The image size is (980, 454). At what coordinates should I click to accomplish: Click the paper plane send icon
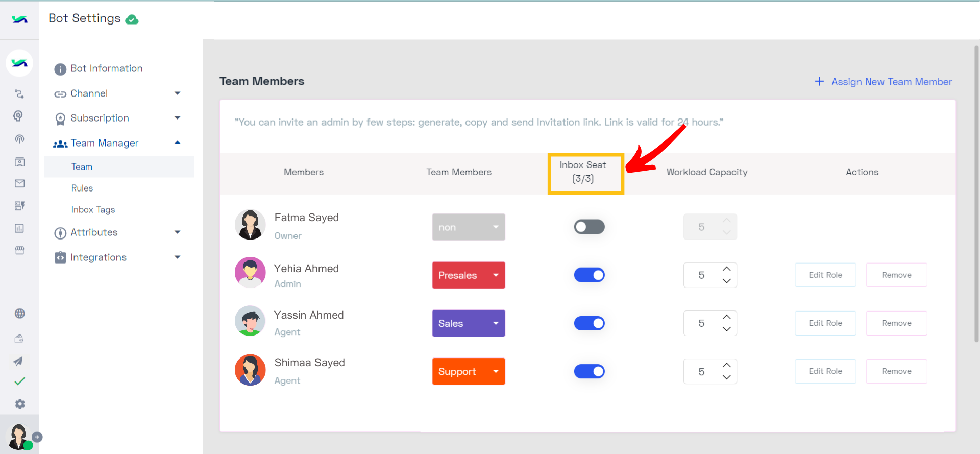coord(18,361)
